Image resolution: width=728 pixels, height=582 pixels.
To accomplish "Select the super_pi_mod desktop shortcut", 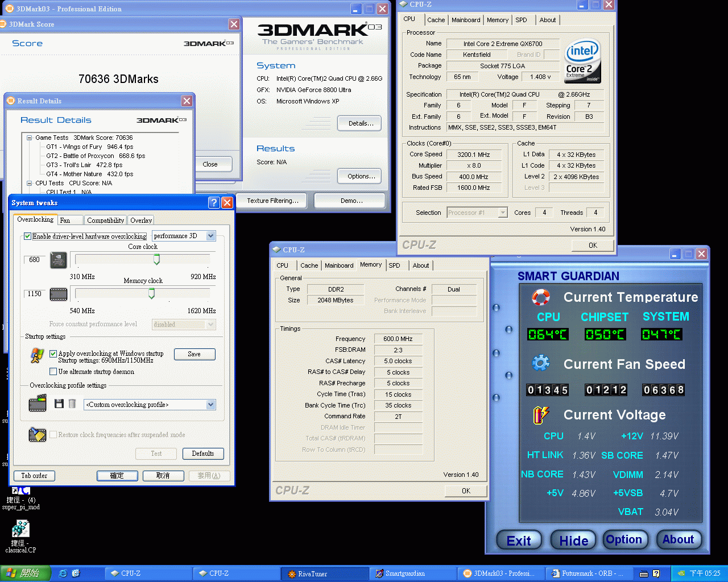I will (21, 498).
